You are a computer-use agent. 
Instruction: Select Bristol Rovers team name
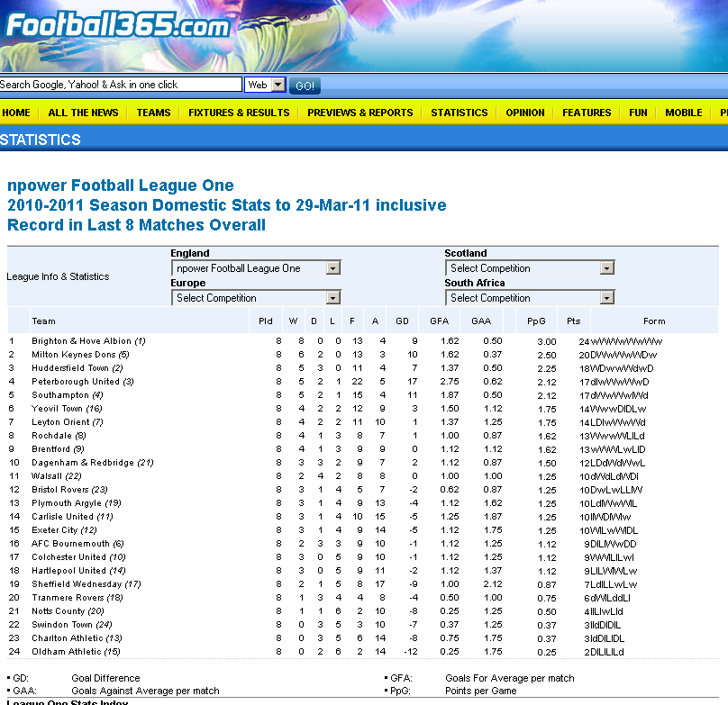pos(59,489)
